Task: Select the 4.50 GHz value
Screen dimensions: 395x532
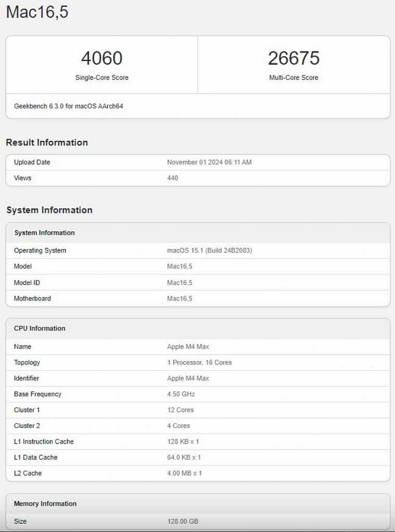Action: tap(181, 394)
